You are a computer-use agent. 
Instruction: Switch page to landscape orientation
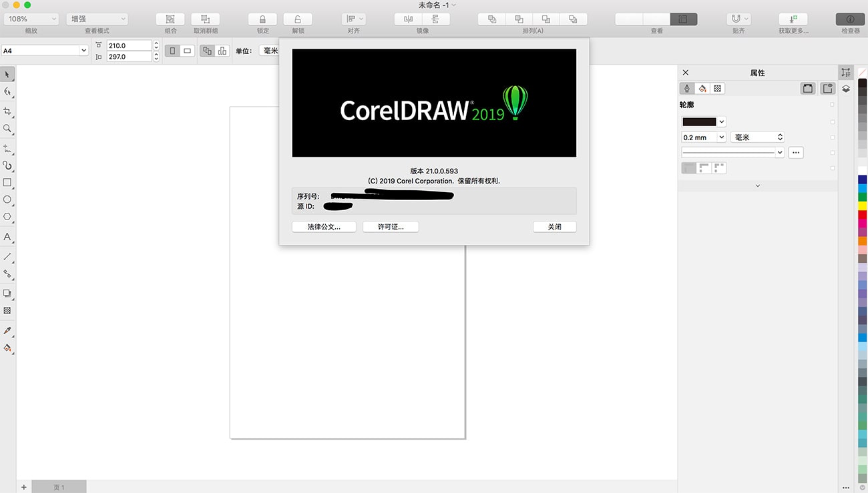pos(188,51)
